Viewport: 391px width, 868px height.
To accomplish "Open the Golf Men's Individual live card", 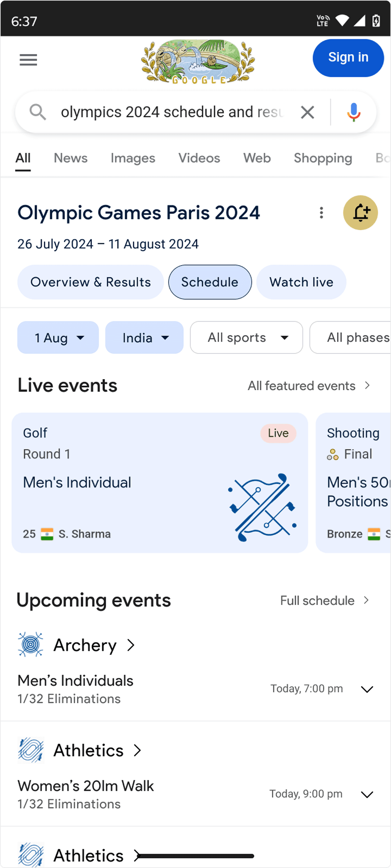I will pos(160,483).
